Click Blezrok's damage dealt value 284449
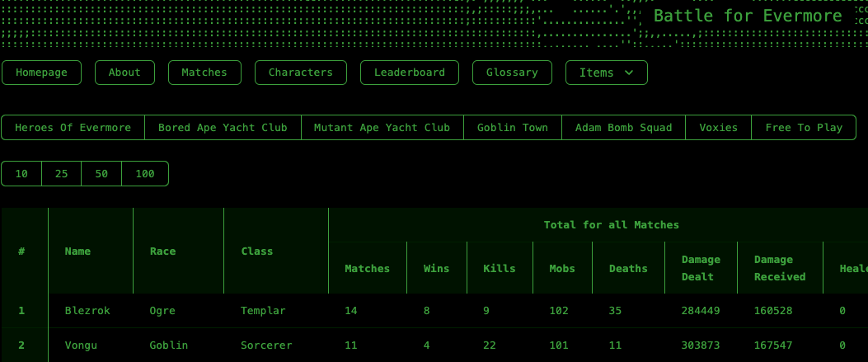The image size is (868, 362). pyautogui.click(x=701, y=311)
